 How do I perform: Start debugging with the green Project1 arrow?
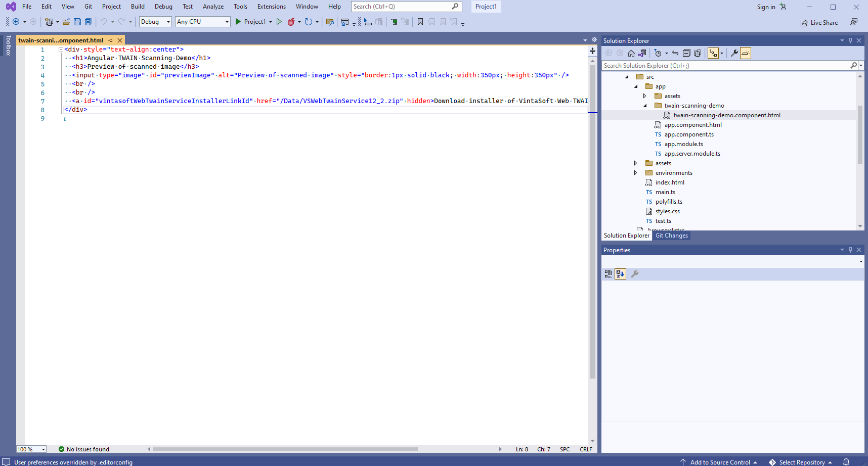[x=238, y=22]
